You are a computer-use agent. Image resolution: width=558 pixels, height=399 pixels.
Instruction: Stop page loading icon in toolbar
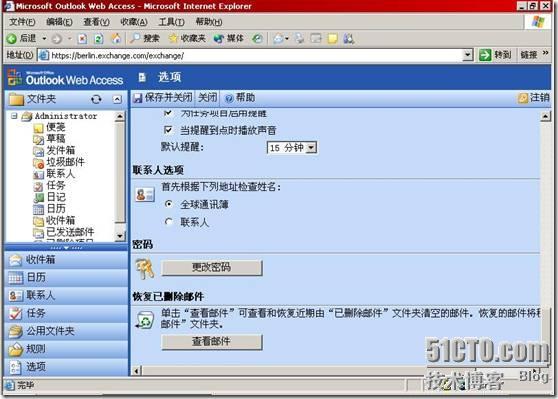pyautogui.click(x=82, y=38)
